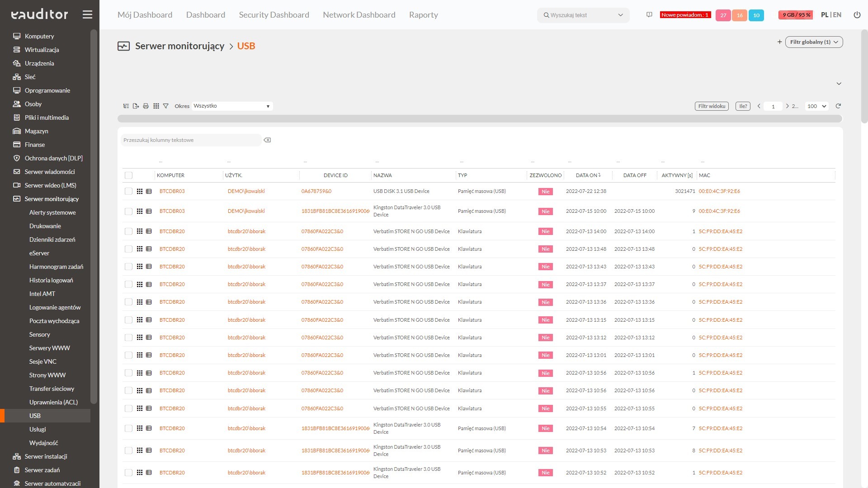Open the Okres period dropdown
The height and width of the screenshot is (488, 868).
pyautogui.click(x=232, y=106)
